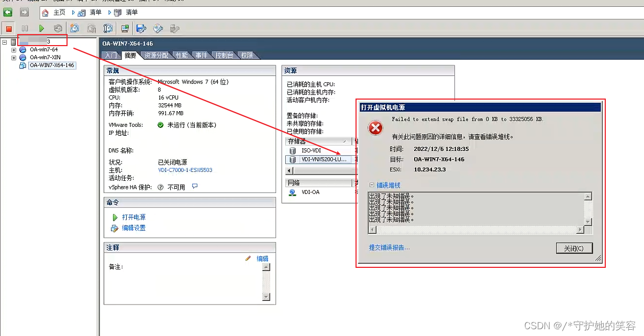Switch to the 摘要 tab
The image size is (644, 336).
(x=130, y=55)
